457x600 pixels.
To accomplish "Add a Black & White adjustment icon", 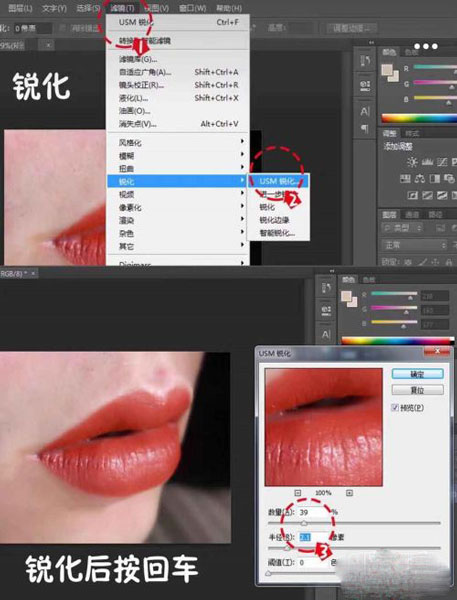I will (434, 179).
